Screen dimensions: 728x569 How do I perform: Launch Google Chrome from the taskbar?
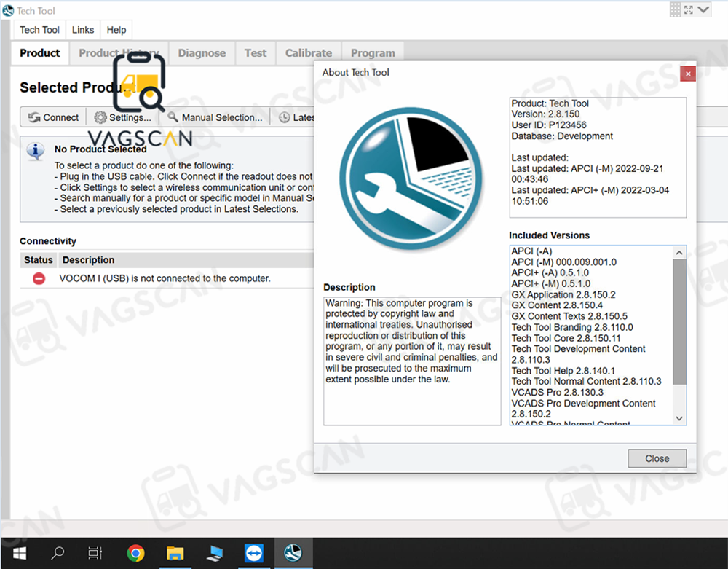(x=135, y=553)
